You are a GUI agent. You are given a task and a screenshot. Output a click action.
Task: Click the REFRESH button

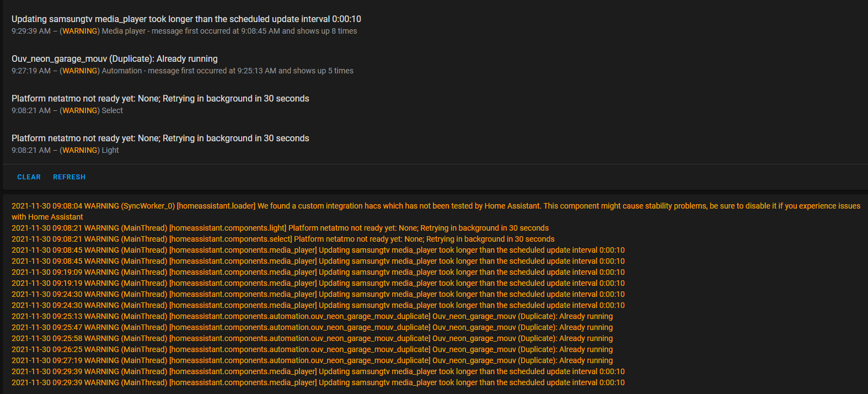point(69,177)
